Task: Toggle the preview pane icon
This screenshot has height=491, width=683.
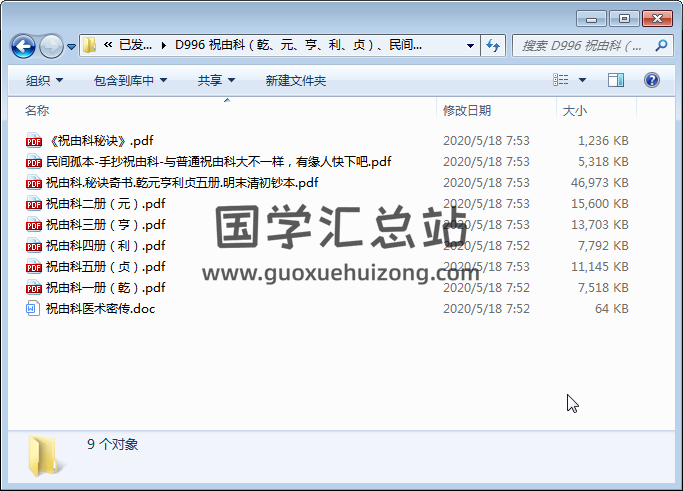Action: pyautogui.click(x=616, y=80)
